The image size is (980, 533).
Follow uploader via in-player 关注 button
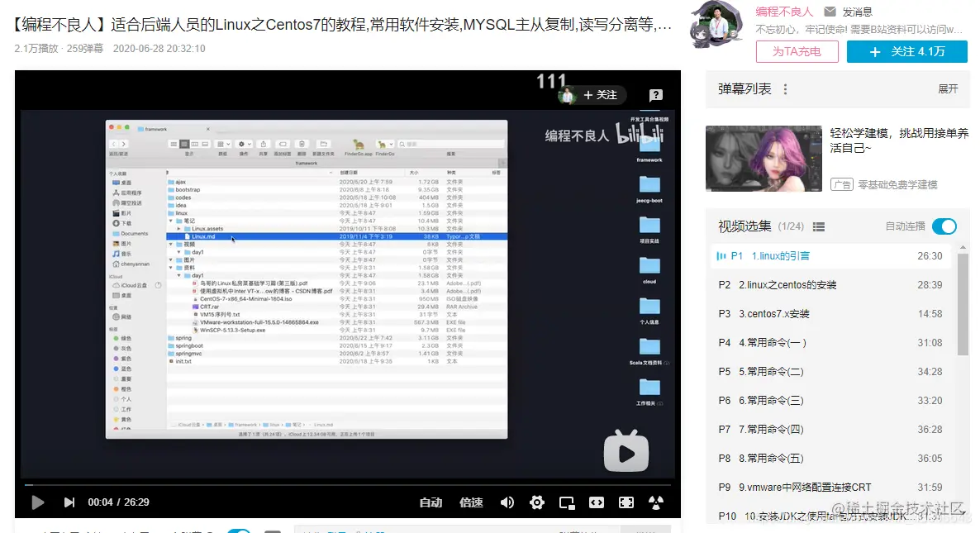[600, 95]
